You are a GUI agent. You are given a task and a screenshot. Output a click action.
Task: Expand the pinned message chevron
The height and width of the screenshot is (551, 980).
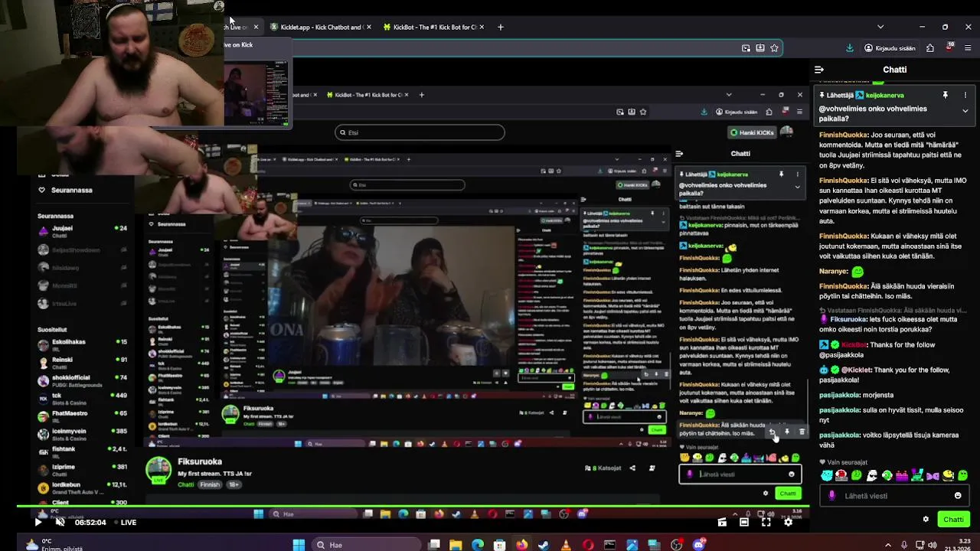click(x=965, y=111)
